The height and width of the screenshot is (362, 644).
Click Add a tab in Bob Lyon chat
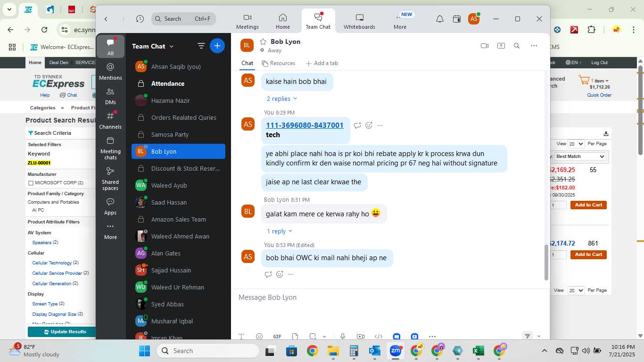(322, 63)
